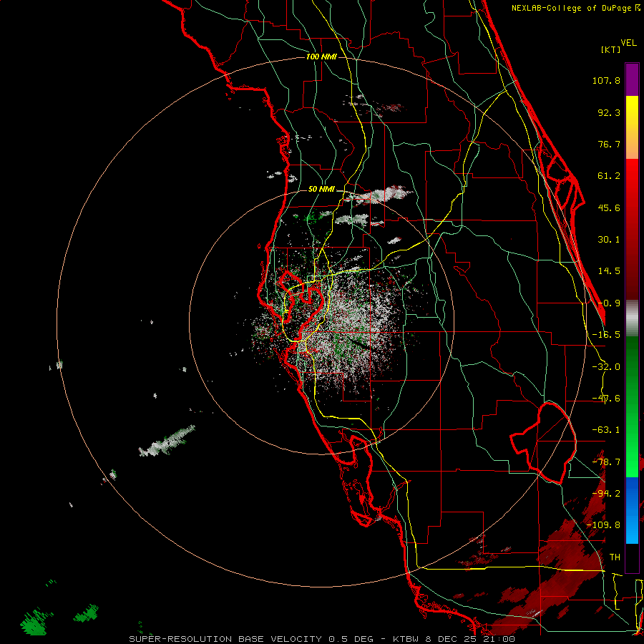Click the 100 NMI range ring label
This screenshot has width=644, height=644.
321,57
